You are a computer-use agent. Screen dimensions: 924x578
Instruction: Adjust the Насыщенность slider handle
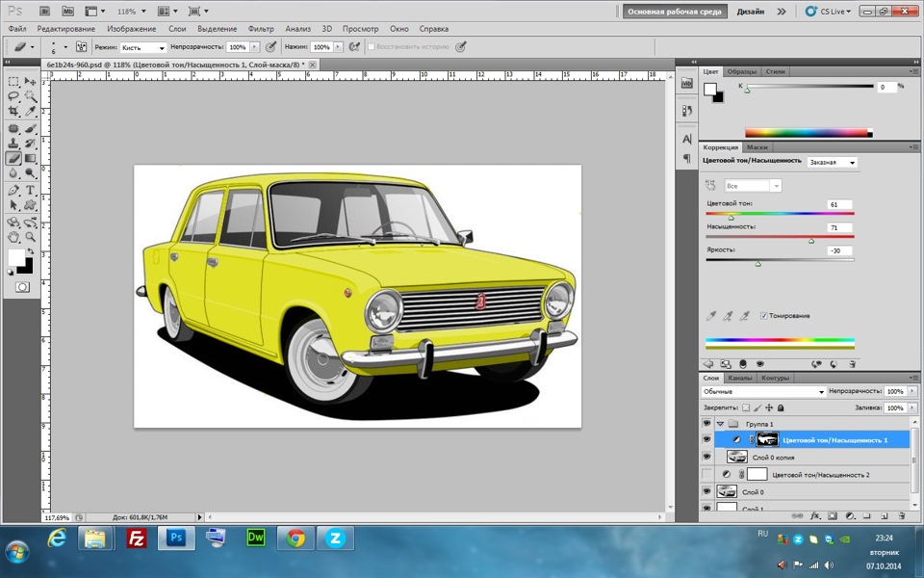pos(811,241)
